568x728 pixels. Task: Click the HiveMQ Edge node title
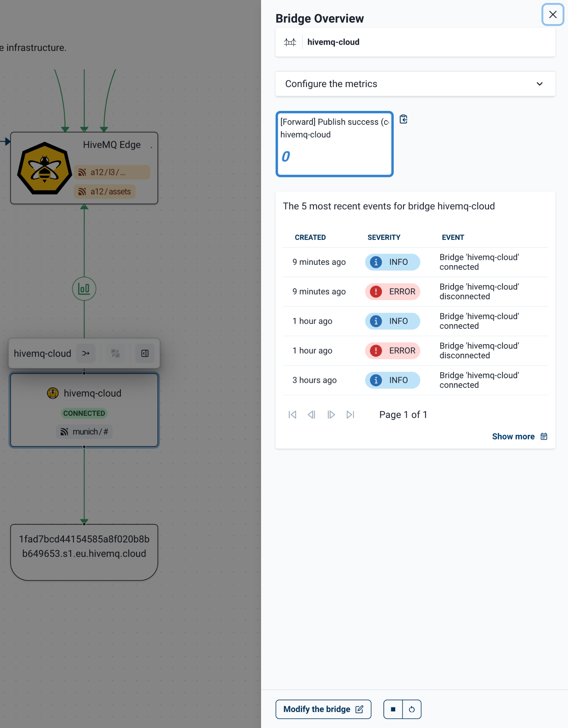click(x=112, y=145)
